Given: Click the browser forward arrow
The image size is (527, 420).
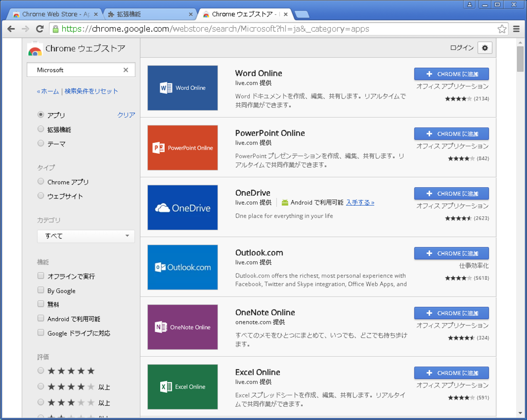Looking at the screenshot, I should (x=25, y=29).
